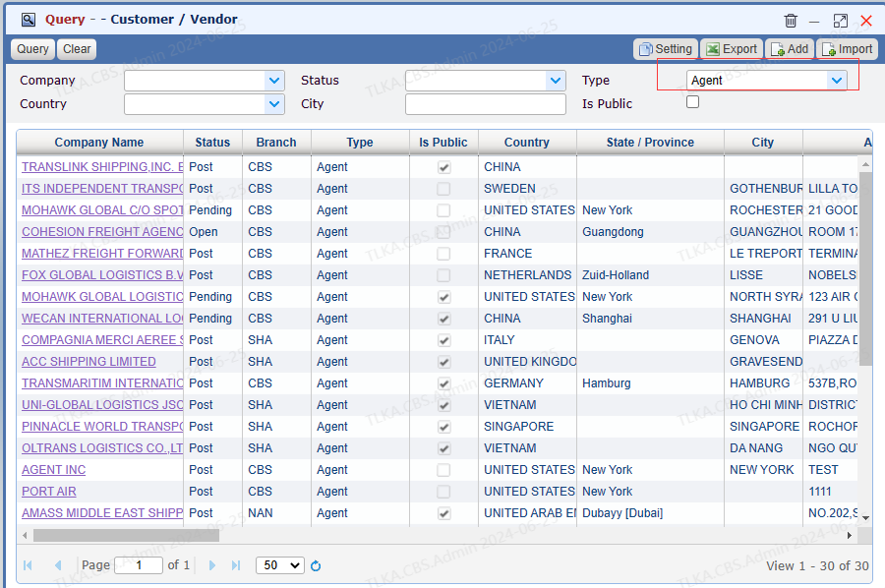Click the Setting button
Viewport: 885px width, 588px height.
[x=666, y=49]
